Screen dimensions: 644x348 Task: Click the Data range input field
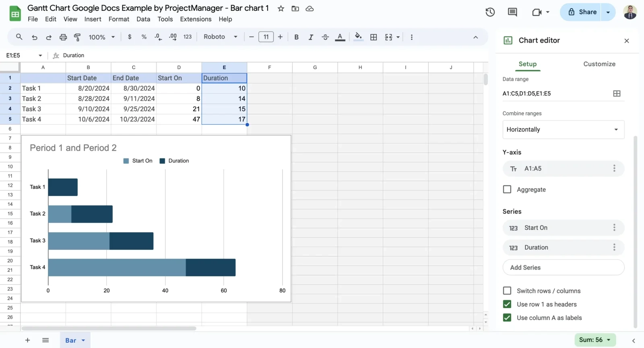point(555,93)
